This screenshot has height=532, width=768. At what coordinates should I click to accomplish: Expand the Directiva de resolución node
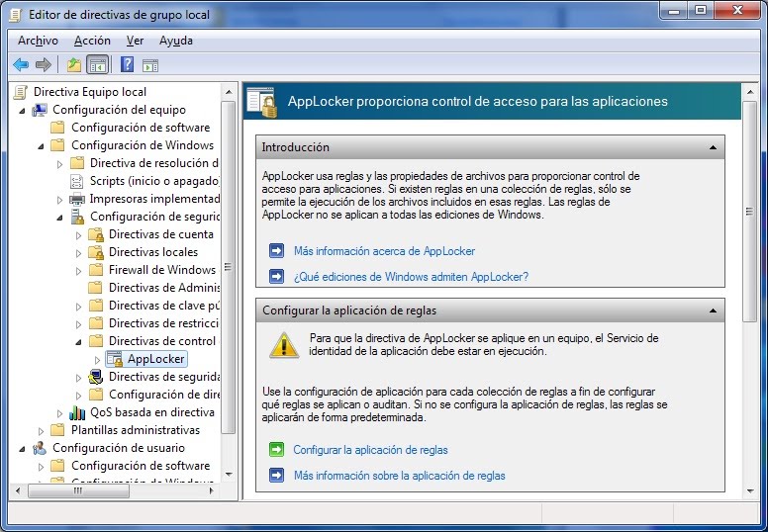pos(59,164)
